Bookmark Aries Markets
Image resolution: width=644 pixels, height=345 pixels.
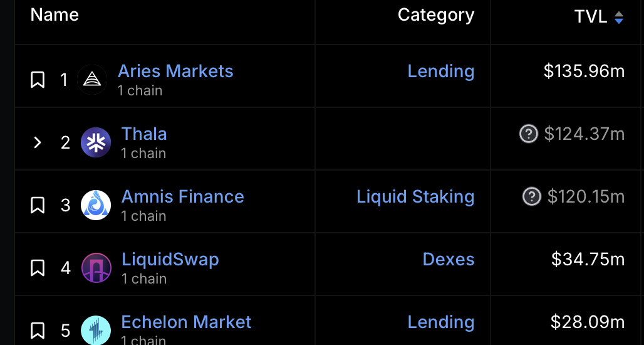coord(38,80)
